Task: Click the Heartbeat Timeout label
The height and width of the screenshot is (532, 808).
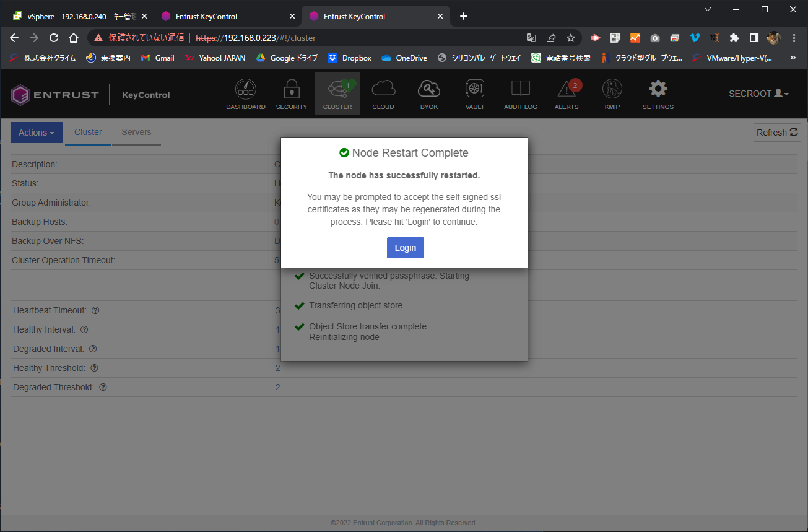Action: (50, 310)
